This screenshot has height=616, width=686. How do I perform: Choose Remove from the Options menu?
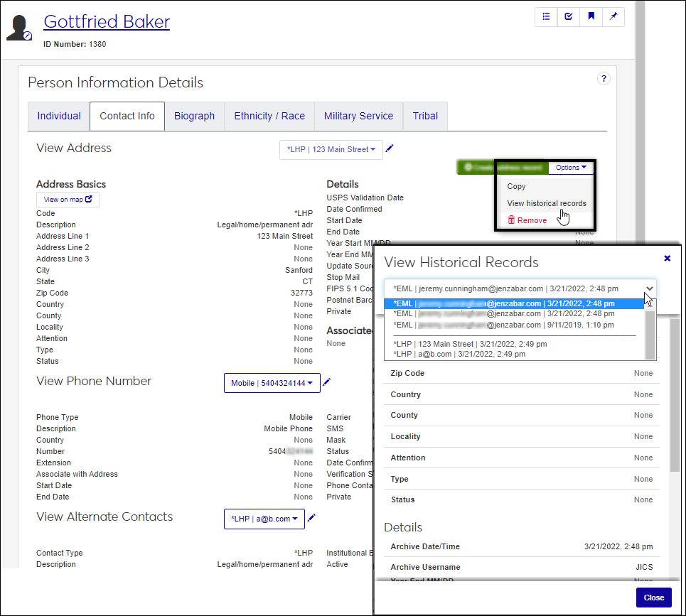(527, 220)
